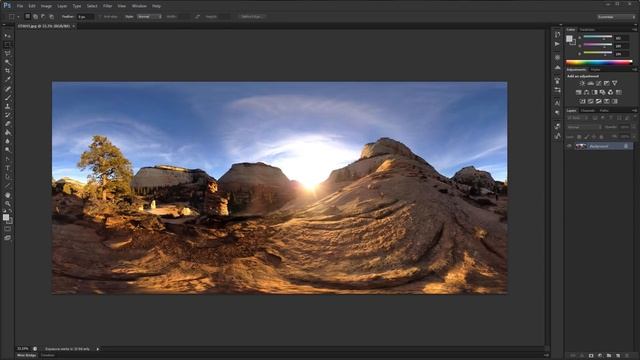Swap foreground and background colors
The width and height of the screenshot is (640, 360).
tap(10, 211)
